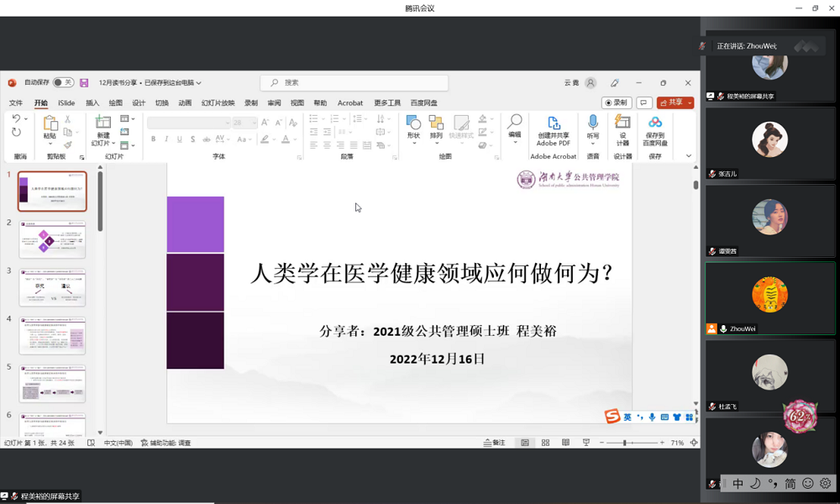The height and width of the screenshot is (504, 840).
Task: Toggle the Notes (备注) pane
Action: pyautogui.click(x=494, y=443)
